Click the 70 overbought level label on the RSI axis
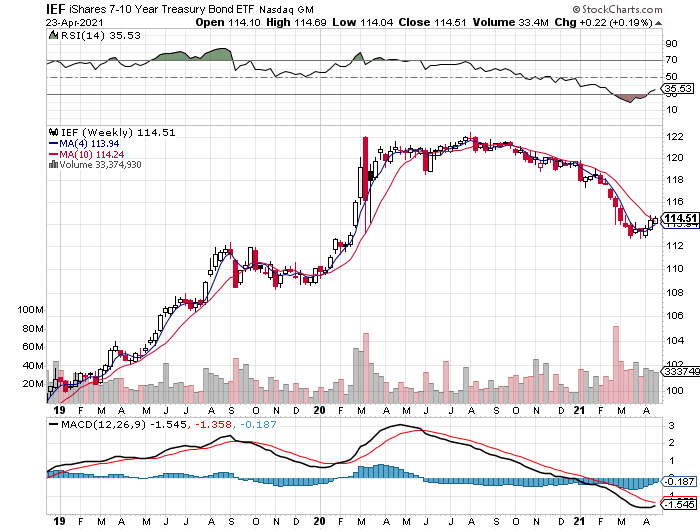The width and height of the screenshot is (700, 530). pyautogui.click(x=671, y=60)
